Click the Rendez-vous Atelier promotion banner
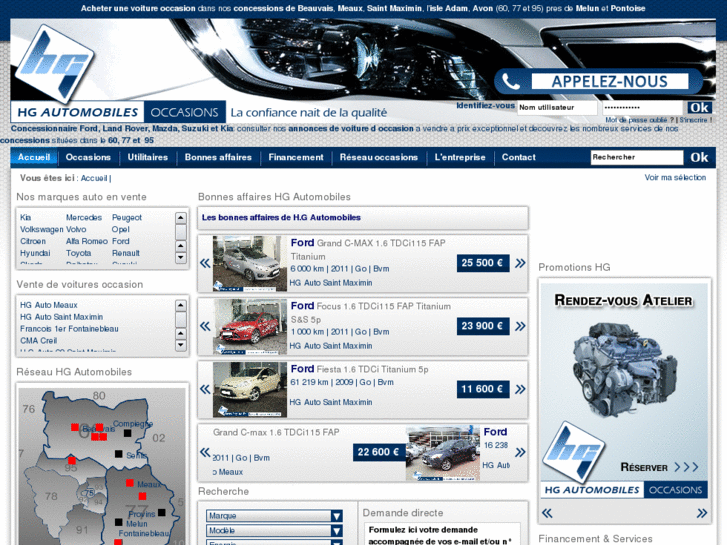This screenshot has height=545, width=727. [624, 391]
